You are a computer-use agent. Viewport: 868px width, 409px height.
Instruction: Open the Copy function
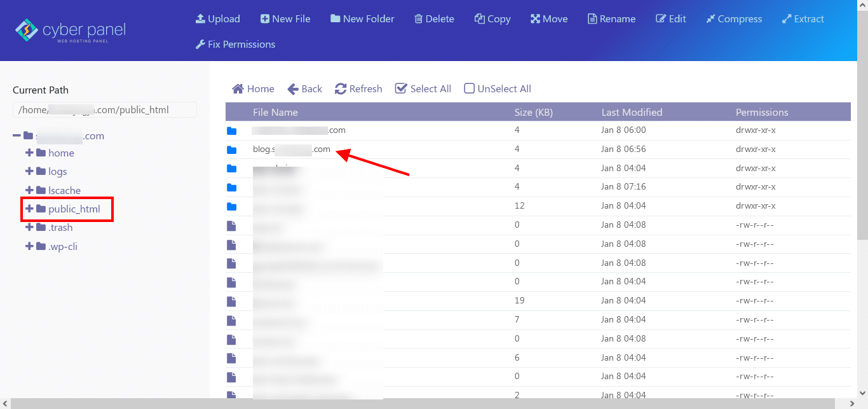[492, 18]
